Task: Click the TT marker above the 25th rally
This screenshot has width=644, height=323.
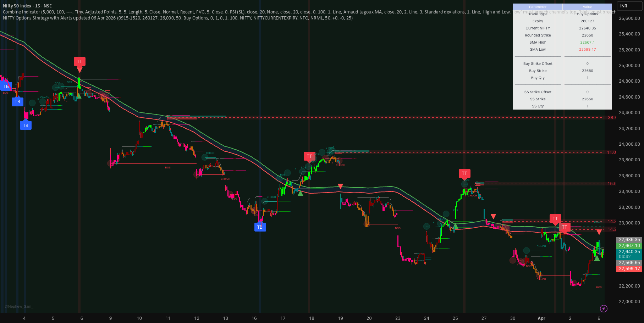Action: point(464,174)
